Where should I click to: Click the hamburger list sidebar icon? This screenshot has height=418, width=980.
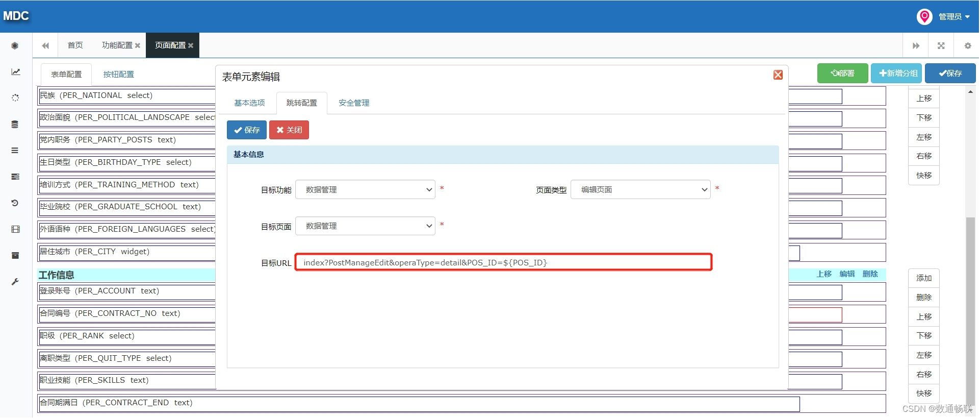(x=15, y=151)
